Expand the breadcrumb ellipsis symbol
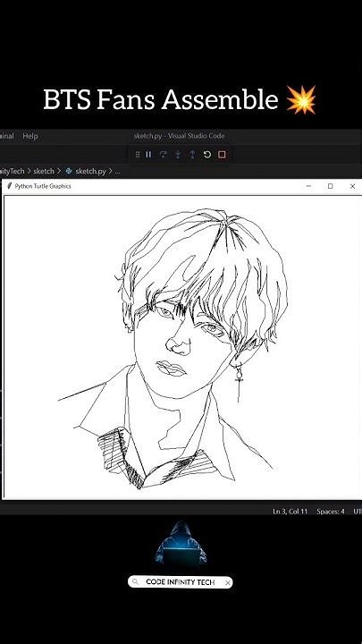Screen dimensions: 362x644 [117, 171]
